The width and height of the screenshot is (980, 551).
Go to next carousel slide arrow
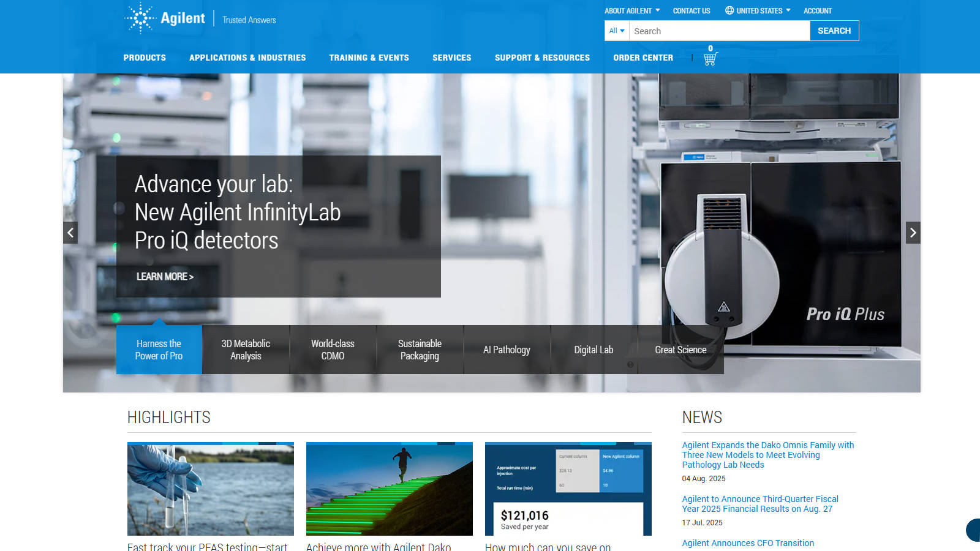click(x=913, y=233)
